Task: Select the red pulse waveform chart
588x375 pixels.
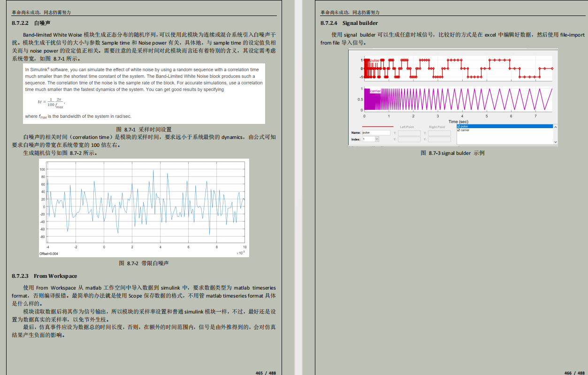Action: 458,69
